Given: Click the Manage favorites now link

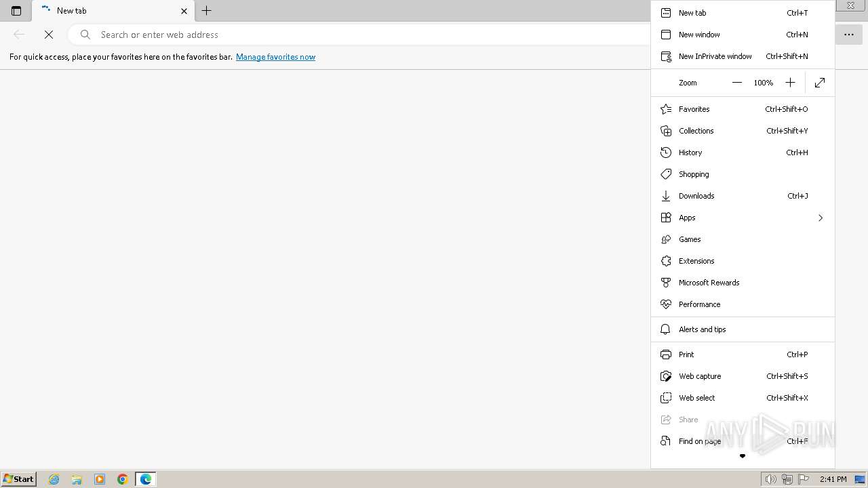Looking at the screenshot, I should pos(275,57).
